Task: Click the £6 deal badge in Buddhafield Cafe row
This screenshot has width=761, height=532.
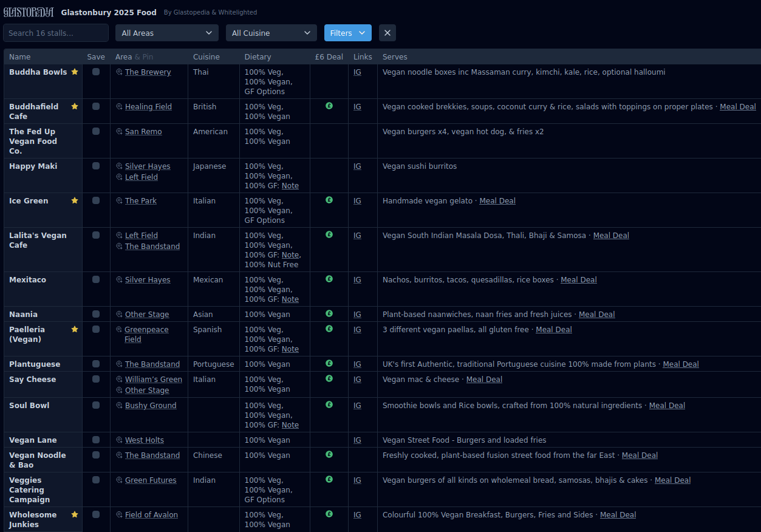Action: (x=329, y=106)
